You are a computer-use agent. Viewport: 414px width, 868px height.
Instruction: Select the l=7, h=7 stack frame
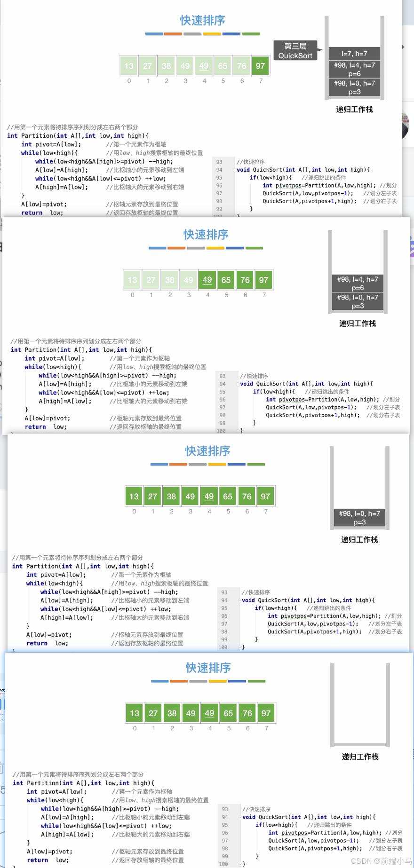click(354, 54)
